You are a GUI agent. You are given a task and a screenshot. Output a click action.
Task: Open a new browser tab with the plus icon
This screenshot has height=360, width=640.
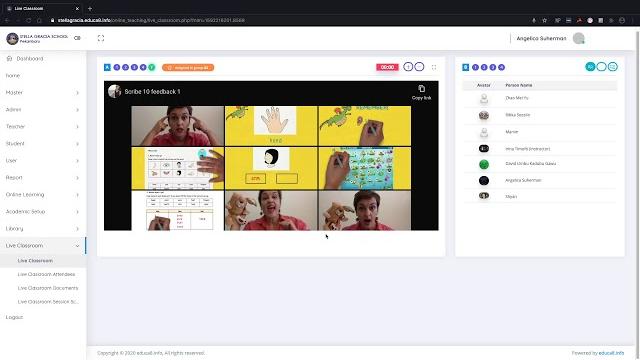click(x=90, y=8)
